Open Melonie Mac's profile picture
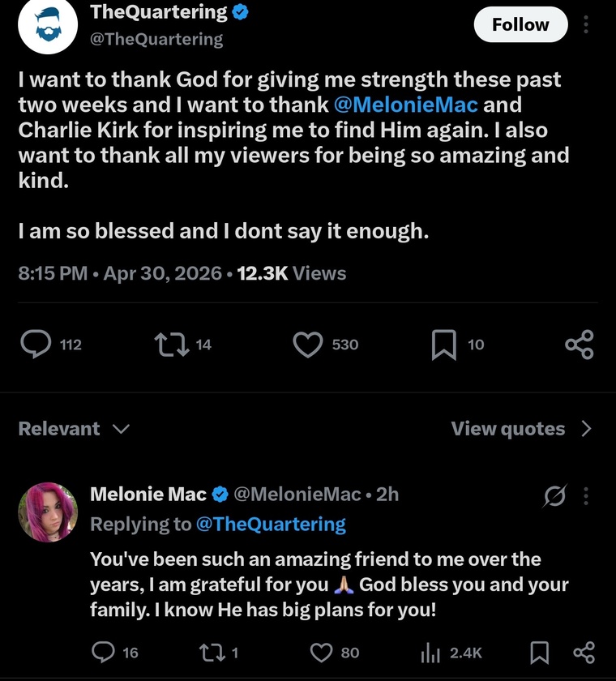 pyautogui.click(x=48, y=512)
